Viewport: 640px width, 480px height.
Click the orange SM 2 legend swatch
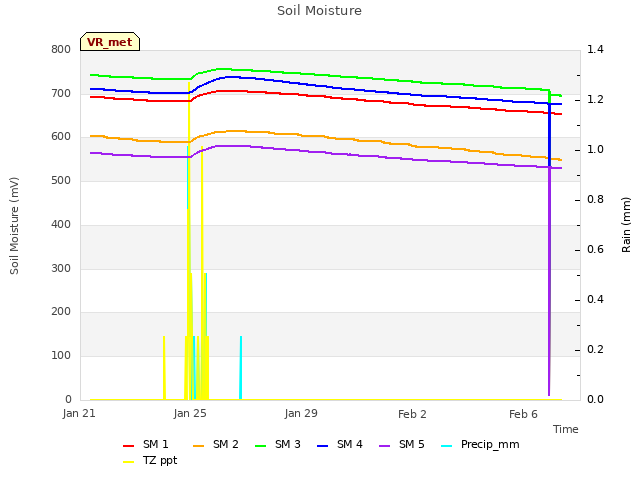point(198,446)
